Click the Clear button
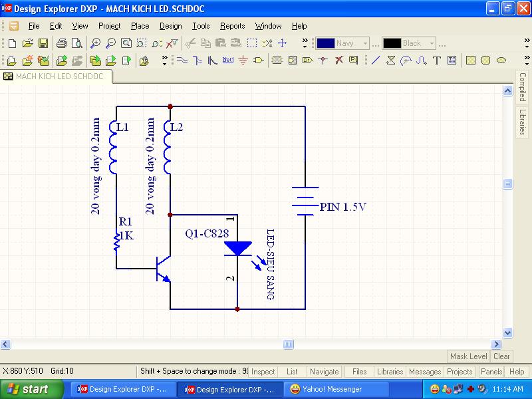Image resolution: width=532 pixels, height=399 pixels. pos(501,356)
